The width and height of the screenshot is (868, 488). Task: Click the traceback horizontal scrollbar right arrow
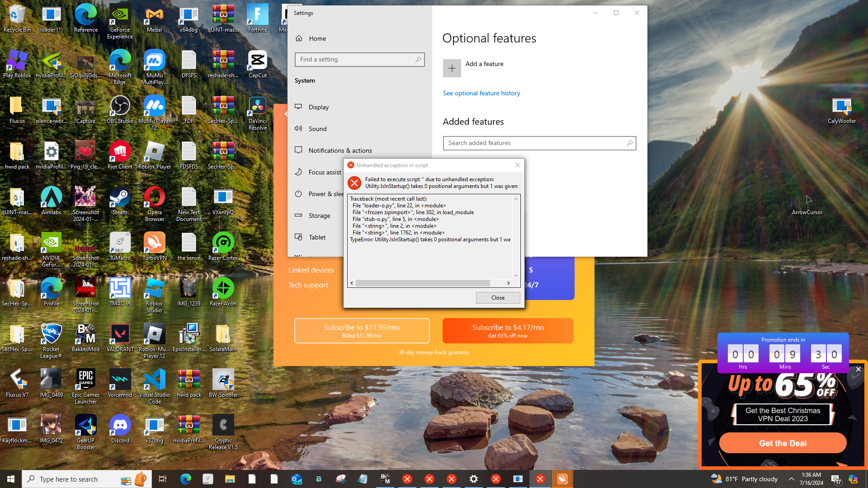pos(508,283)
